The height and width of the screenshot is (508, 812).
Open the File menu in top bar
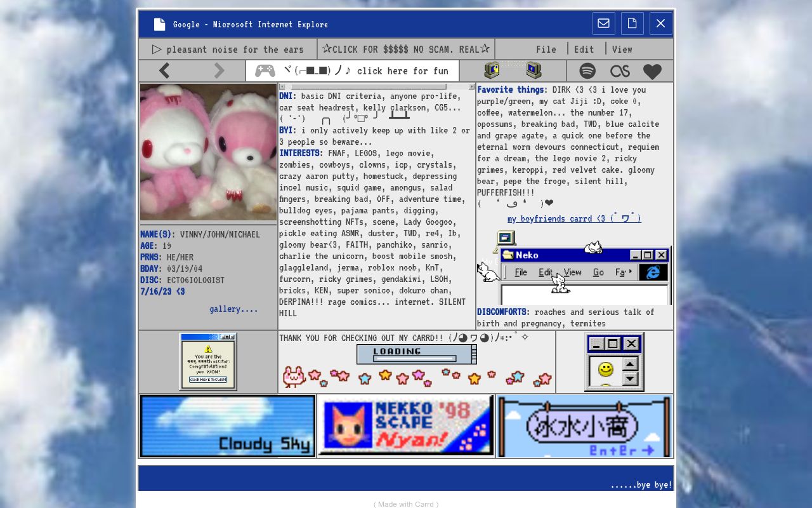(546, 49)
